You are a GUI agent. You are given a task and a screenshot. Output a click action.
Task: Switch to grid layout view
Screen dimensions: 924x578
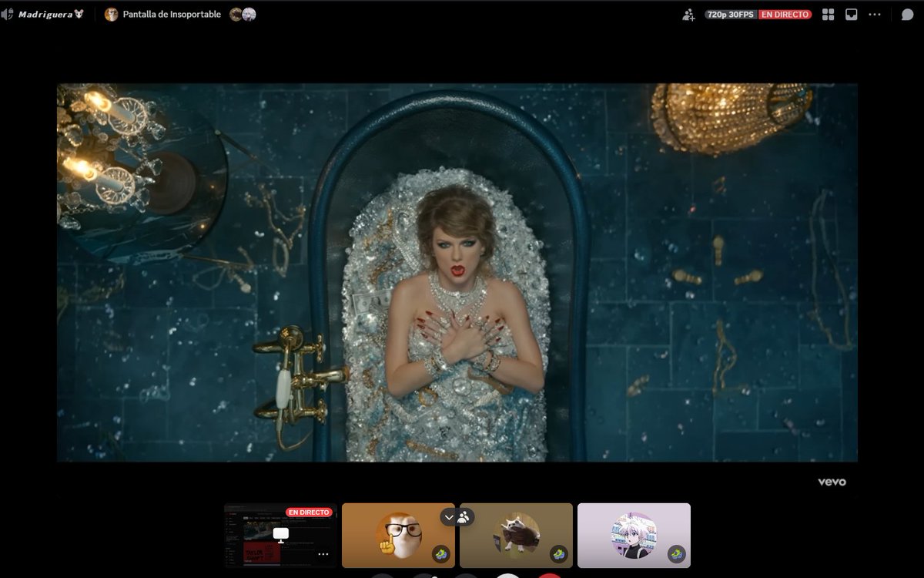coord(829,14)
